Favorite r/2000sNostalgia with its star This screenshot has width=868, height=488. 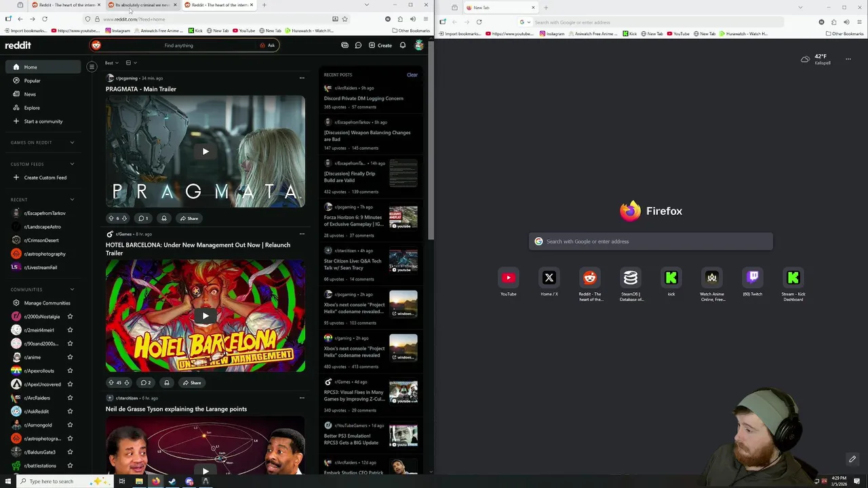(70, 317)
